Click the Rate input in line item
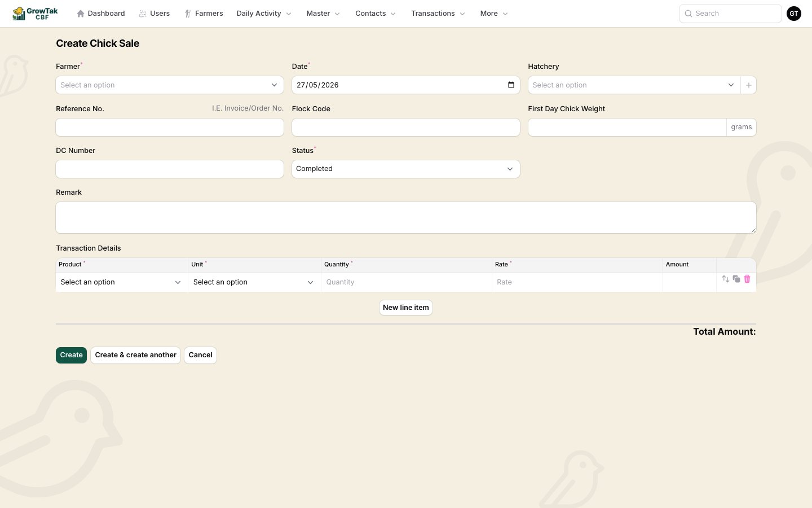The width and height of the screenshot is (812, 508). [x=577, y=282]
